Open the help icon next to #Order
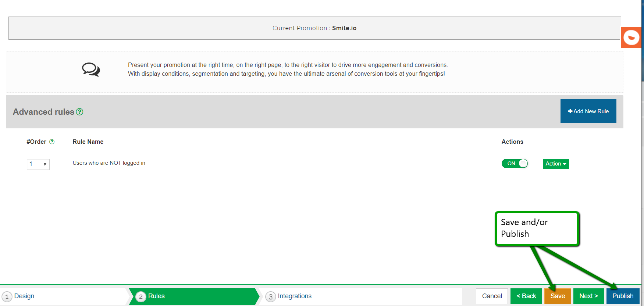This screenshot has height=306, width=644. pyautogui.click(x=52, y=142)
